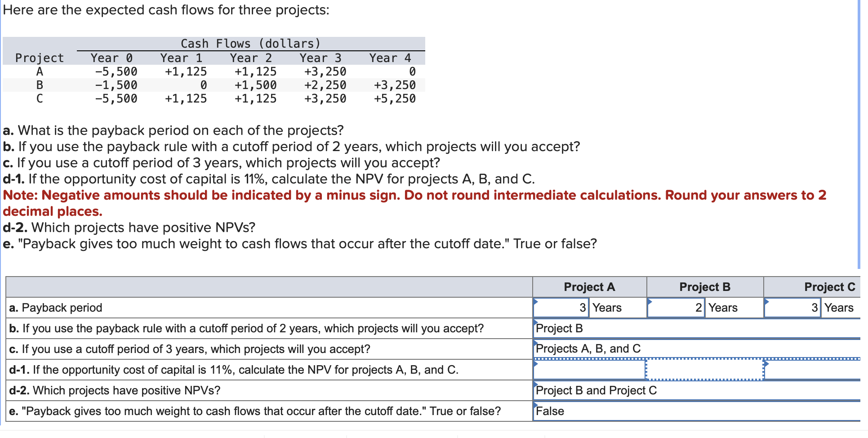Click the 'Years' label beside Project A payback
Screen dimensions: 868x438
pyautogui.click(x=607, y=308)
